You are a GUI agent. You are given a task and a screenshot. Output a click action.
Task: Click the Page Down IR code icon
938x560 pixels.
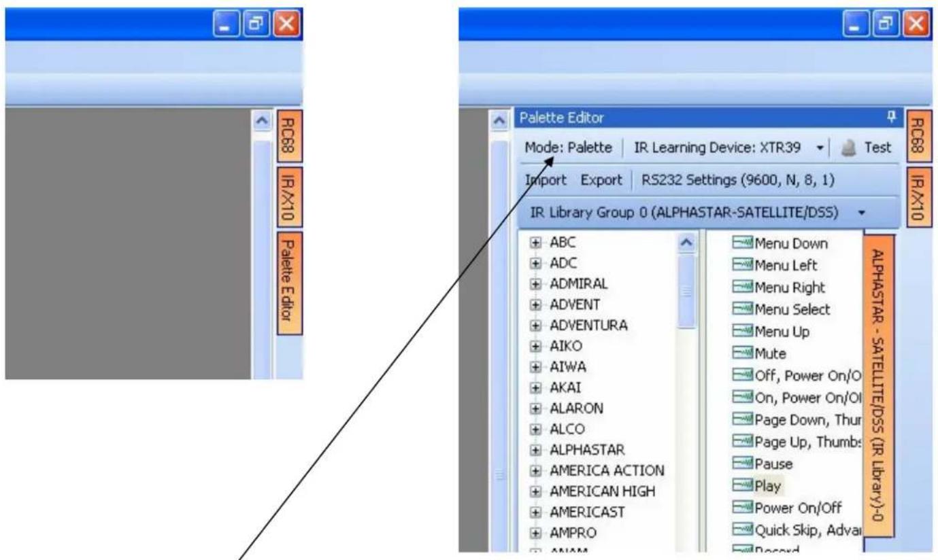click(742, 419)
